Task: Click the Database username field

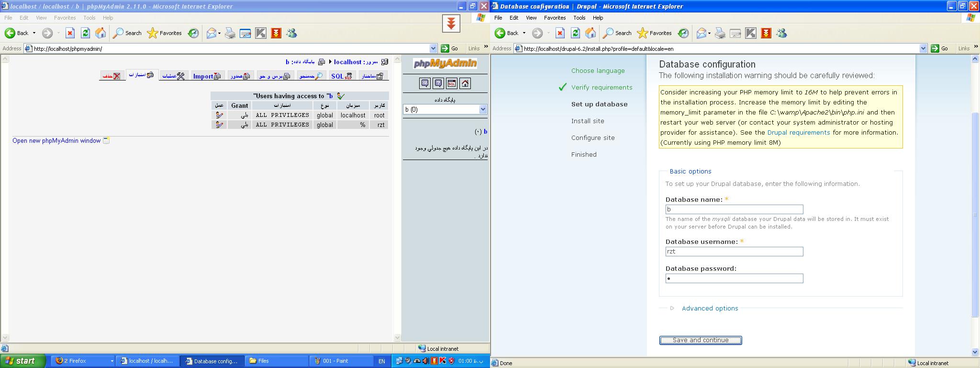Action: pyautogui.click(x=734, y=252)
